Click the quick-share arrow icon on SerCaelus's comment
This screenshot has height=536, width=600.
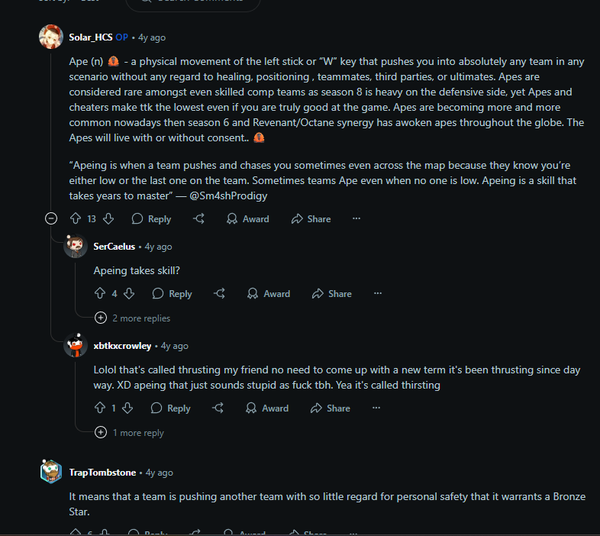click(220, 294)
